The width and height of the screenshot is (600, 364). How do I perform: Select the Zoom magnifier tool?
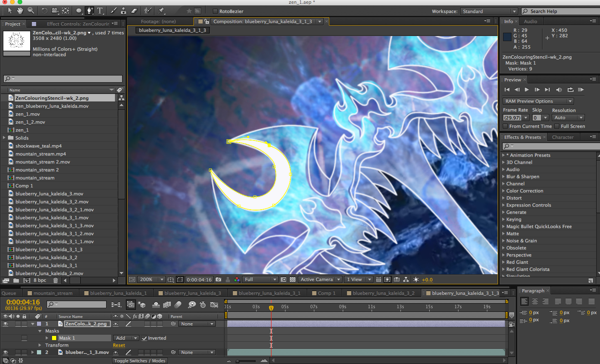pyautogui.click(x=31, y=10)
